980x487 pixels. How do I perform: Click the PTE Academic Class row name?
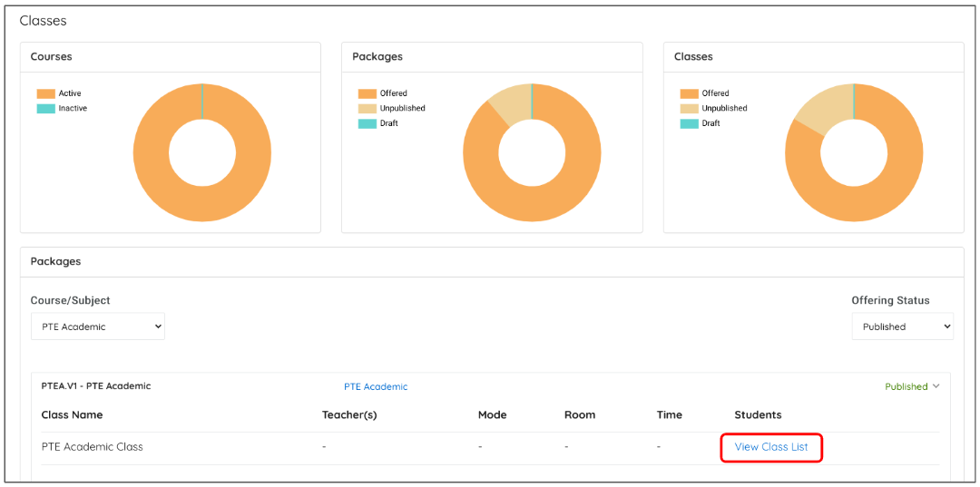(93, 447)
